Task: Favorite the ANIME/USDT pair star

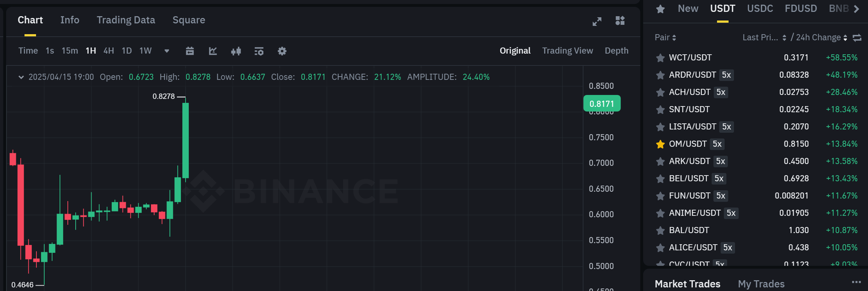Action: (x=660, y=213)
